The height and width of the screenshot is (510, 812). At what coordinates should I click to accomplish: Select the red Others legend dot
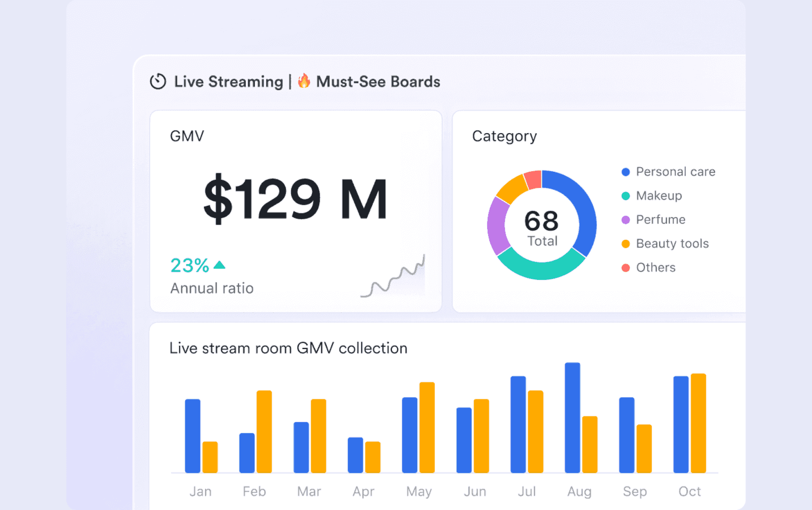click(625, 267)
